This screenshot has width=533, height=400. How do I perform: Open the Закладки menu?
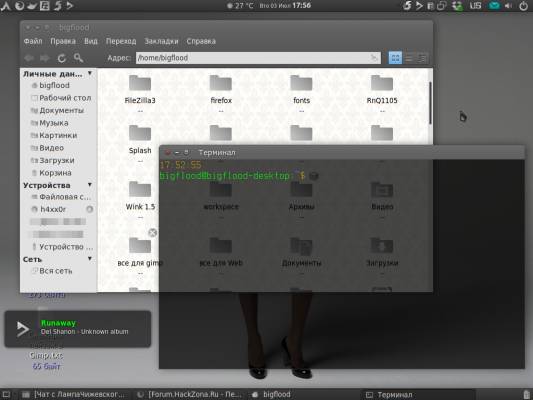tap(161, 41)
